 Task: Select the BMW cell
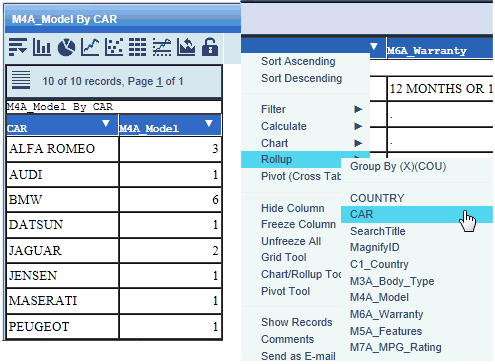[62, 200]
